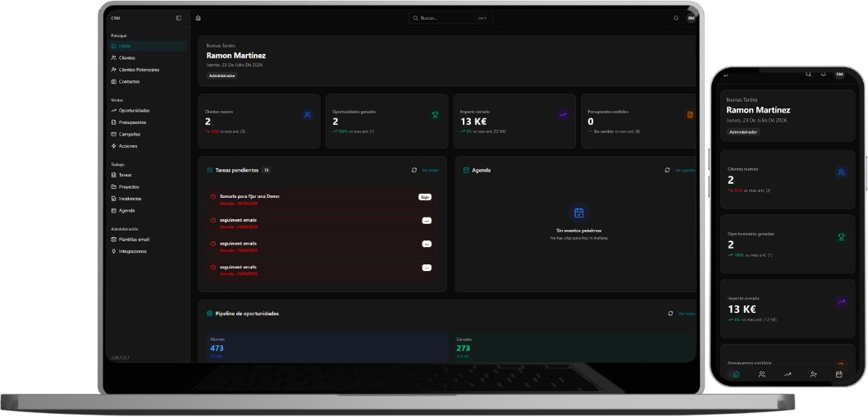Open the RM user avatar on the laptop
This screenshot has width=868, height=417.
click(x=691, y=18)
